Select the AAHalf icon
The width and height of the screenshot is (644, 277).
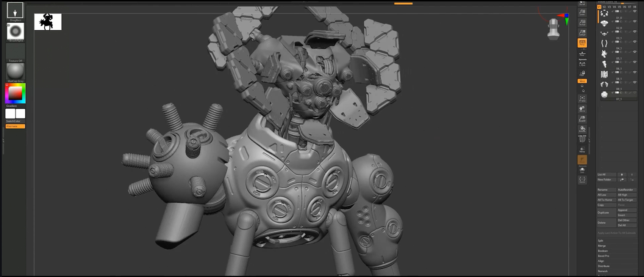click(582, 33)
